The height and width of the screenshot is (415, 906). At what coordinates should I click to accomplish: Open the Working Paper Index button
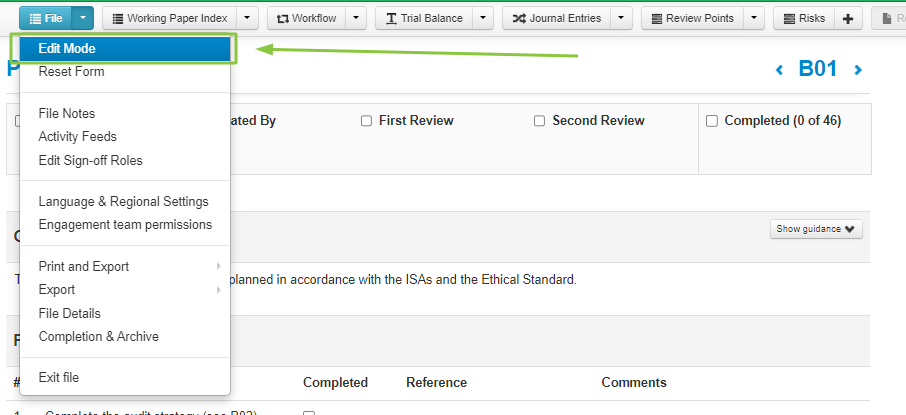pos(169,18)
